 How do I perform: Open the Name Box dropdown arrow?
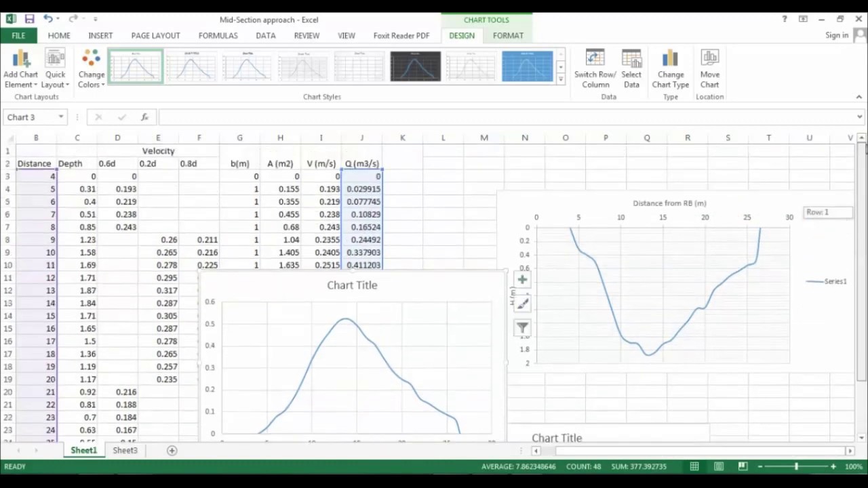[x=61, y=117]
